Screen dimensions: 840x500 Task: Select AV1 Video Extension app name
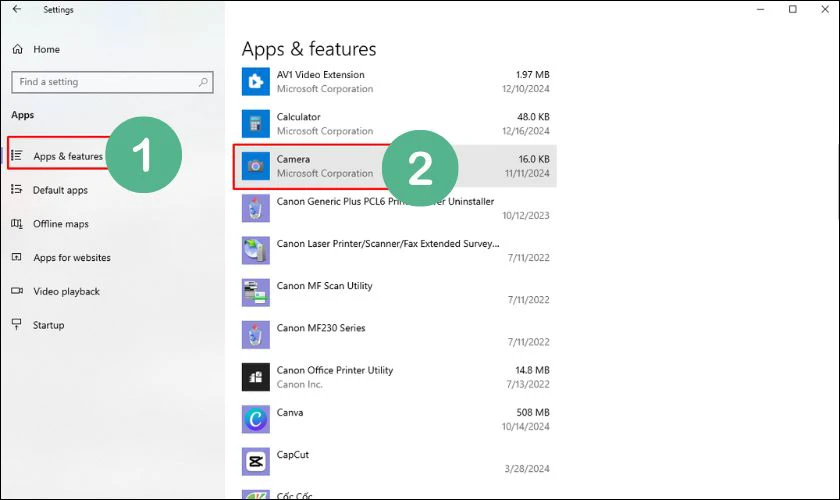[320, 74]
